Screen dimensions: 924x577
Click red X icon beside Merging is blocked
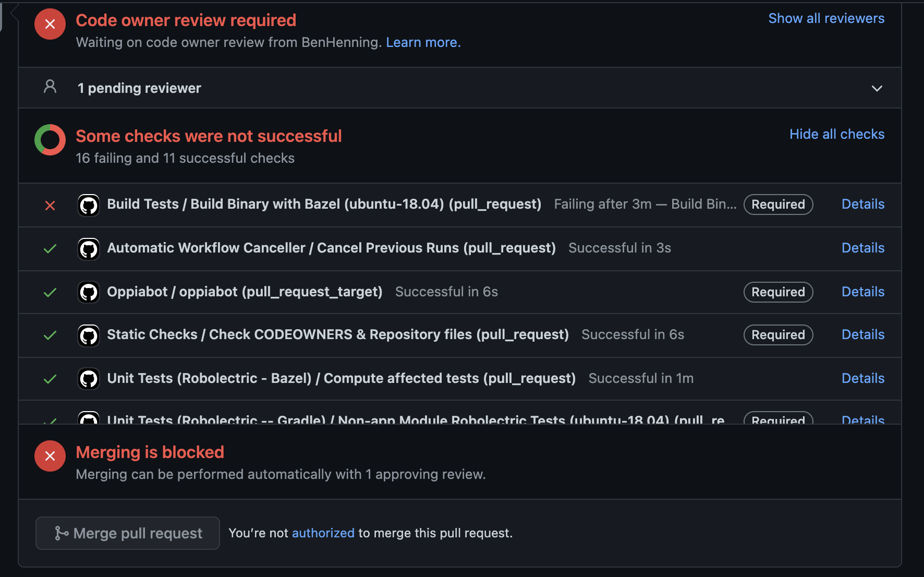tap(50, 456)
